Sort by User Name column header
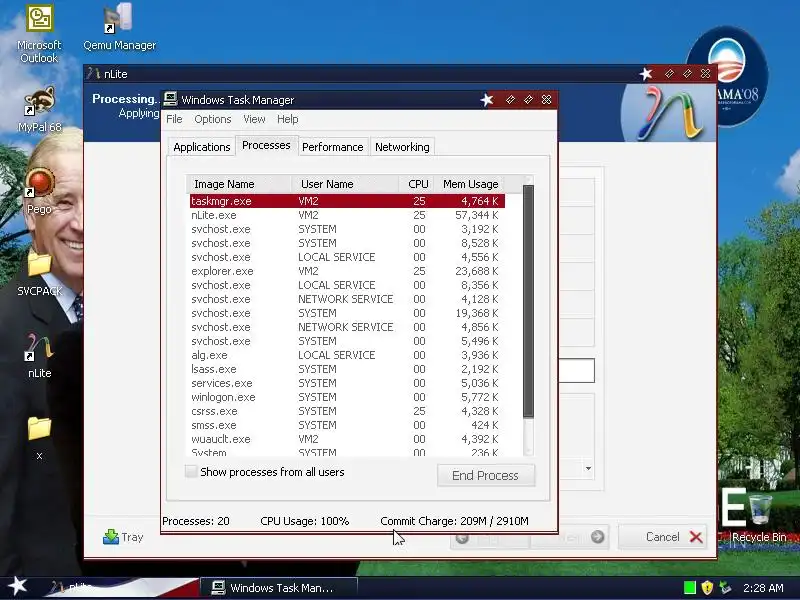Image resolution: width=800 pixels, height=600 pixels. (345, 184)
